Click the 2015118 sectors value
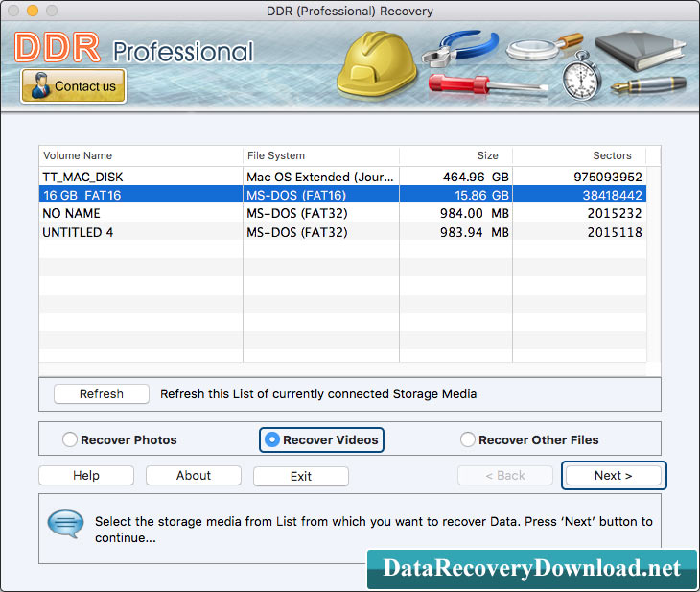700x592 pixels. pyautogui.click(x=615, y=232)
